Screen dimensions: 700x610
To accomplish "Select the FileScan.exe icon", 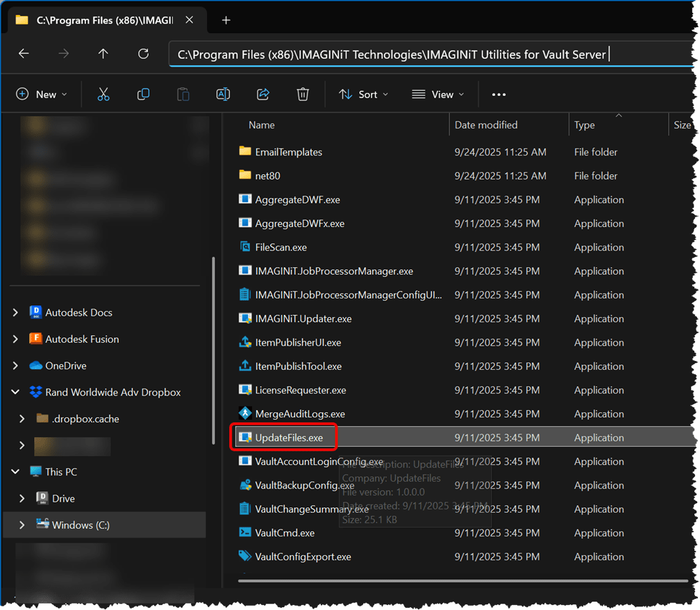I will point(244,247).
